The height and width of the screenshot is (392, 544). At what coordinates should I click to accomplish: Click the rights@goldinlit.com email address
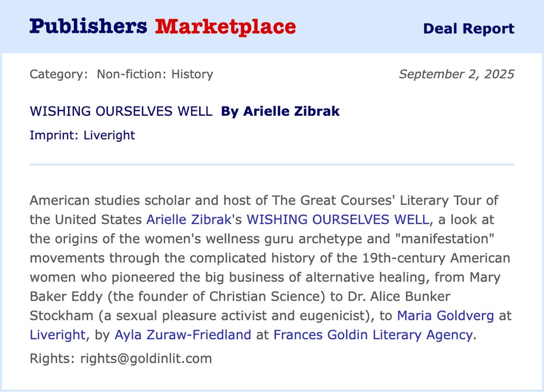(x=146, y=358)
